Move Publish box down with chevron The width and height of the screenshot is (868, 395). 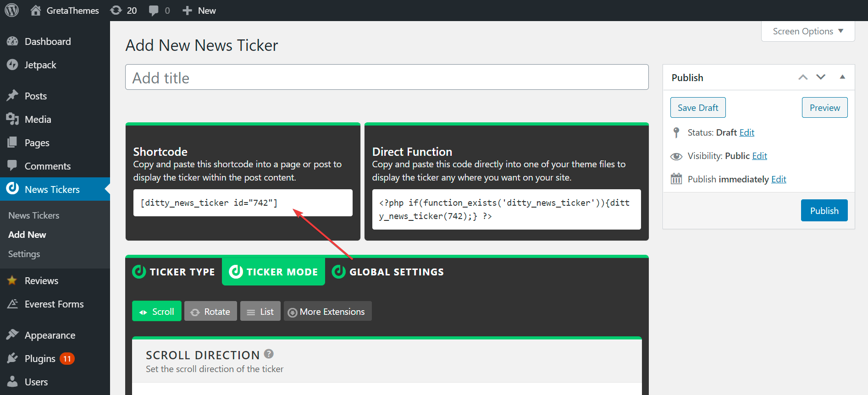coord(821,77)
